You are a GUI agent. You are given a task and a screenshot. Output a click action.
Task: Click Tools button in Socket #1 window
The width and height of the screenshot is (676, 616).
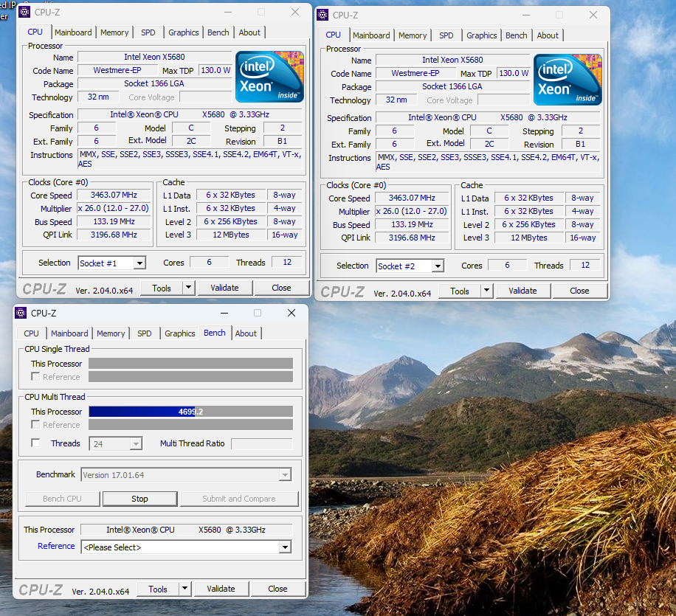[162, 288]
